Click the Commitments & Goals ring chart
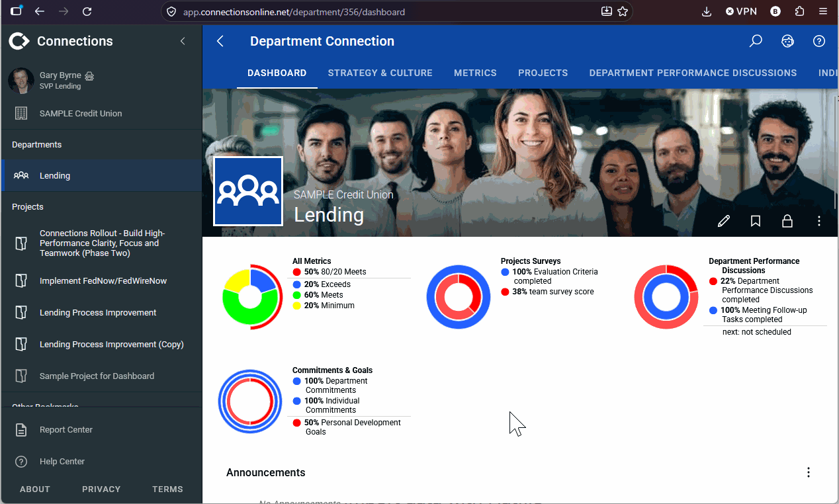The image size is (839, 504). (x=250, y=401)
